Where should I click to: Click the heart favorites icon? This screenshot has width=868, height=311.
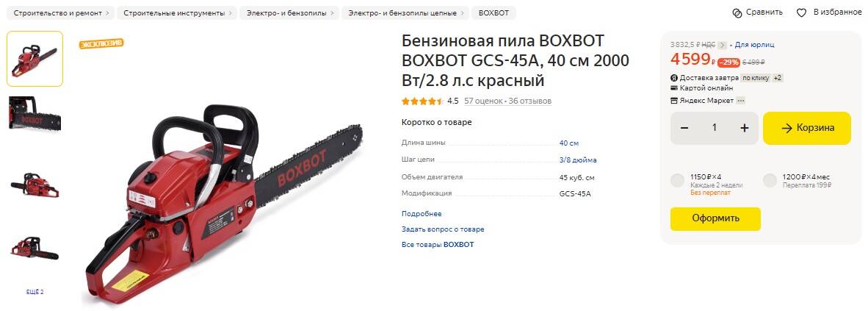point(801,12)
